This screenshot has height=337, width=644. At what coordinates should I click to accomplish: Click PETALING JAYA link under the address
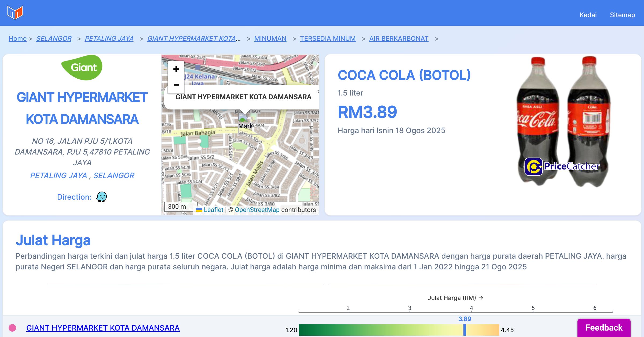pos(58,175)
